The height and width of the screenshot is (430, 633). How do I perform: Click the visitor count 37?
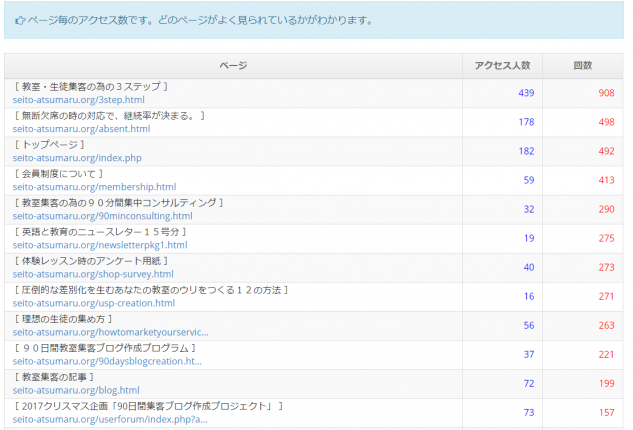click(529, 354)
